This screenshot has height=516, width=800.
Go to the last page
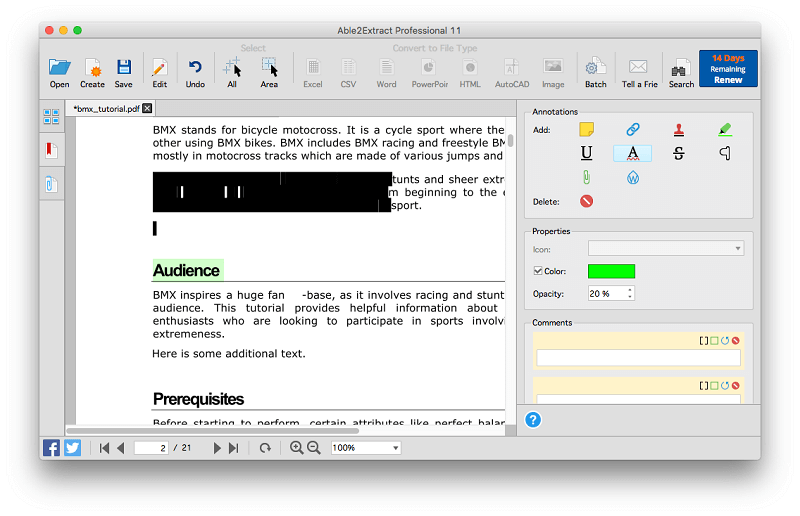click(233, 448)
